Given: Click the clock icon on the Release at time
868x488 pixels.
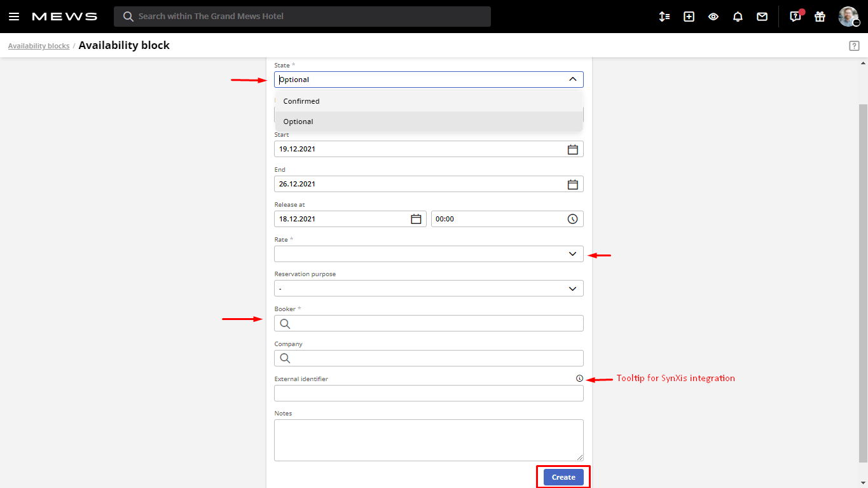Looking at the screenshot, I should pos(572,218).
